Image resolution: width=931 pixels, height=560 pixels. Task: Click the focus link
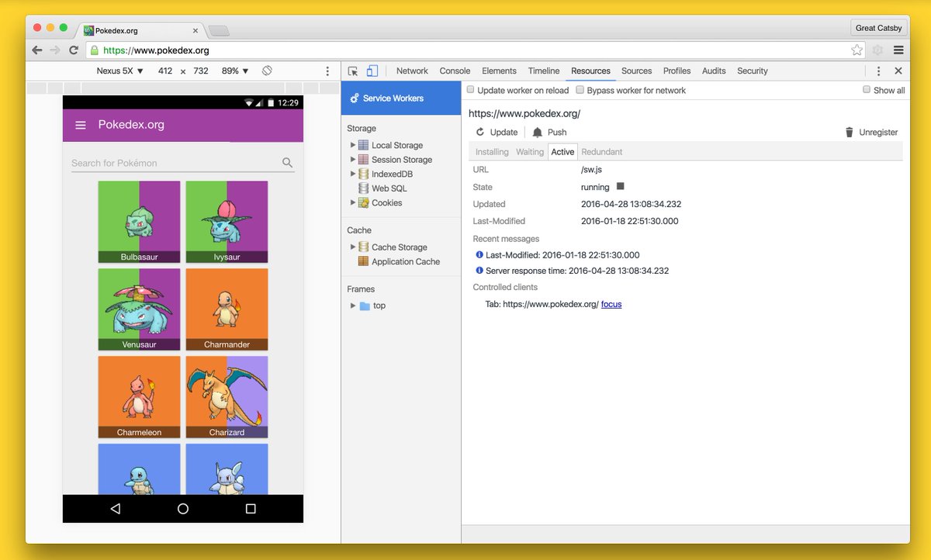point(611,304)
